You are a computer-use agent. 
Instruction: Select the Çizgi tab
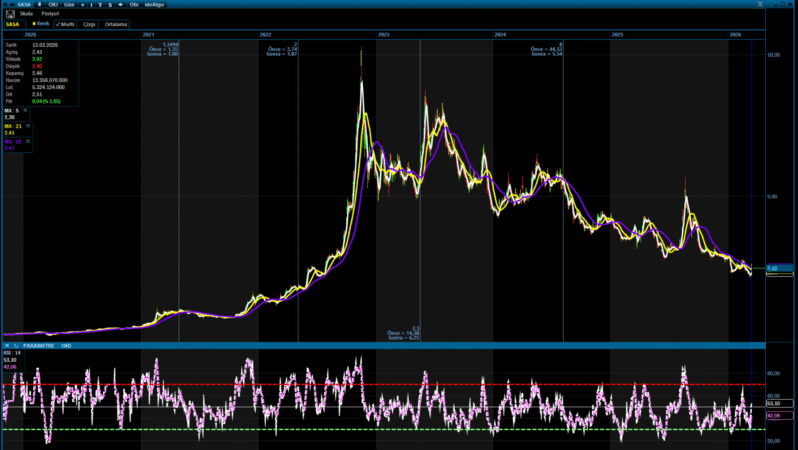click(x=88, y=23)
